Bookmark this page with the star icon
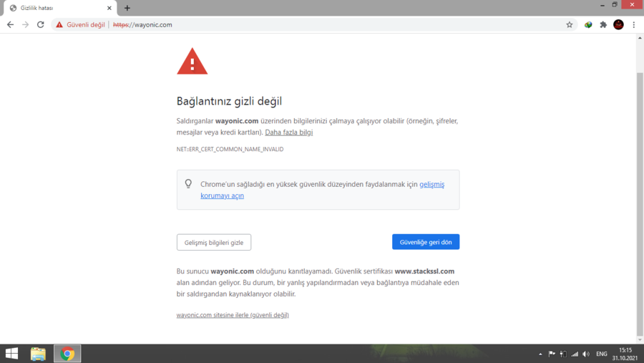Viewport: 644px width, 363px height. (x=570, y=24)
